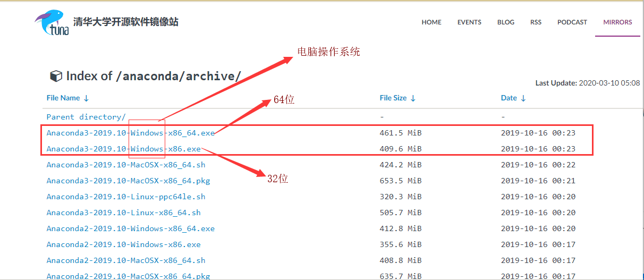Sort by File Name column header
Viewport: 644px width, 280px height.
67,98
